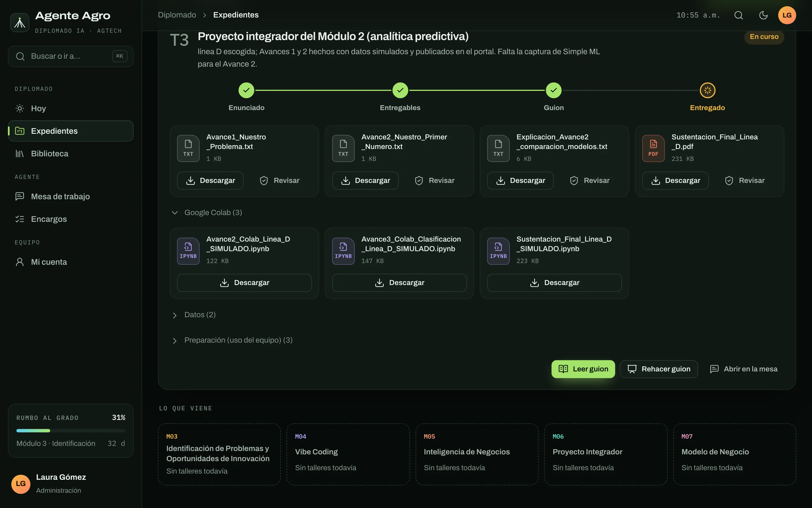
Task: Download Avance2_Nuestro_Primer_Numero.txt
Action: (365, 180)
